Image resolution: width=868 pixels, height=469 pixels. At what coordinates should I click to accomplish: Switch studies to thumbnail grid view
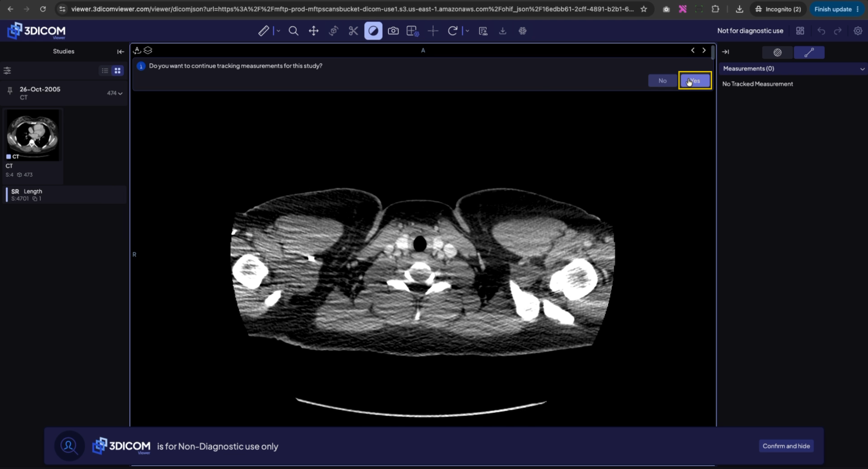coord(118,70)
